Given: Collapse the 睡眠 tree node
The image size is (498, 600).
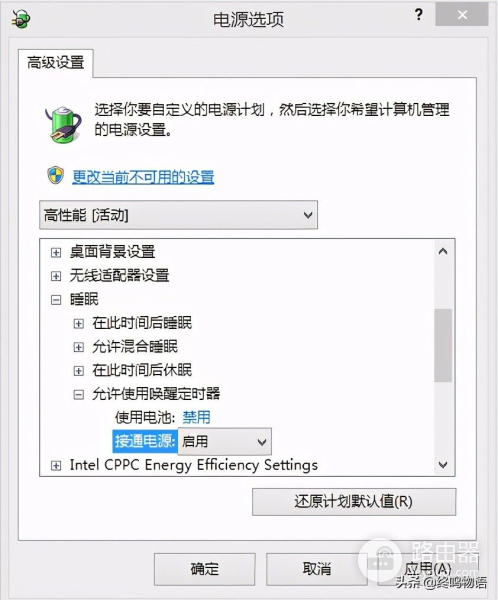Looking at the screenshot, I should [56, 300].
